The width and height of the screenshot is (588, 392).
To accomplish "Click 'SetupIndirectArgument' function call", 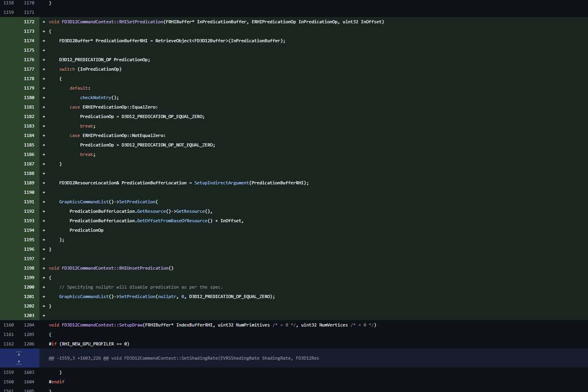I will [221, 183].
